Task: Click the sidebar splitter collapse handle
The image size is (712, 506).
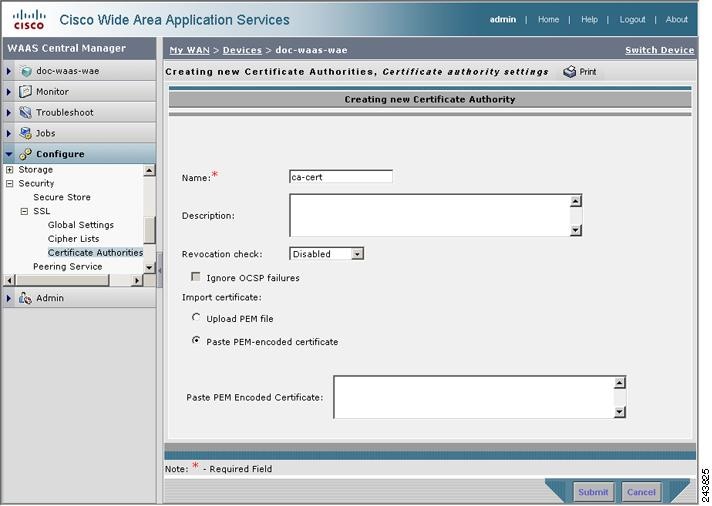Action: [x=160, y=270]
